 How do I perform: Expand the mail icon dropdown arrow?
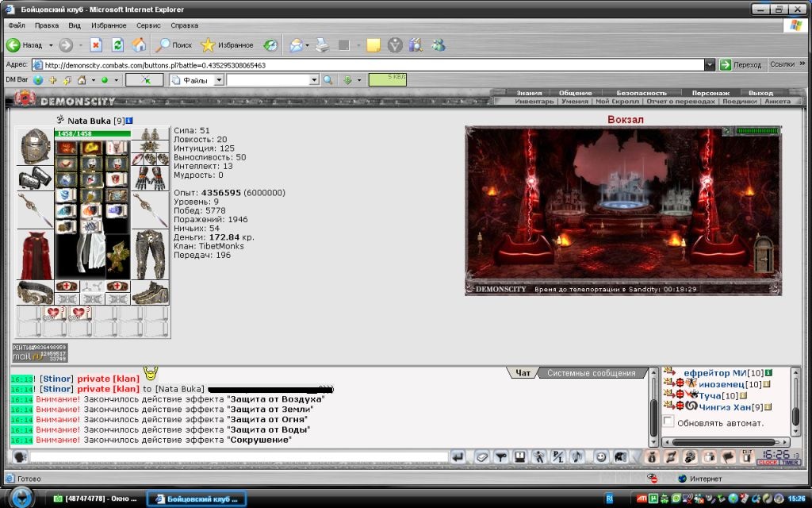coord(307,45)
